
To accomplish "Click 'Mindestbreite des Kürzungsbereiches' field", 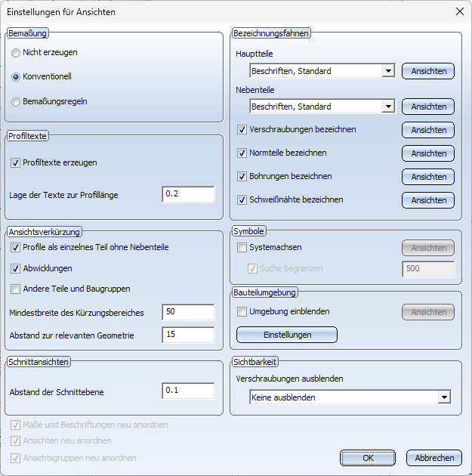I will point(188,312).
